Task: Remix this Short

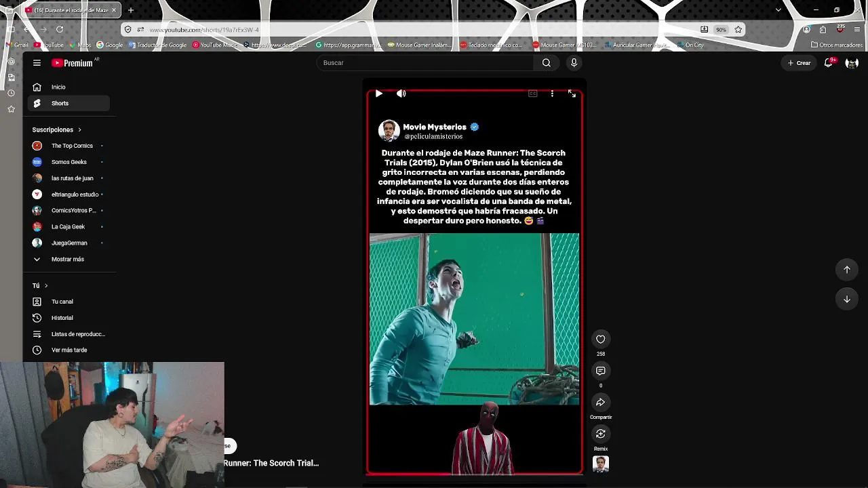Action: point(600,434)
